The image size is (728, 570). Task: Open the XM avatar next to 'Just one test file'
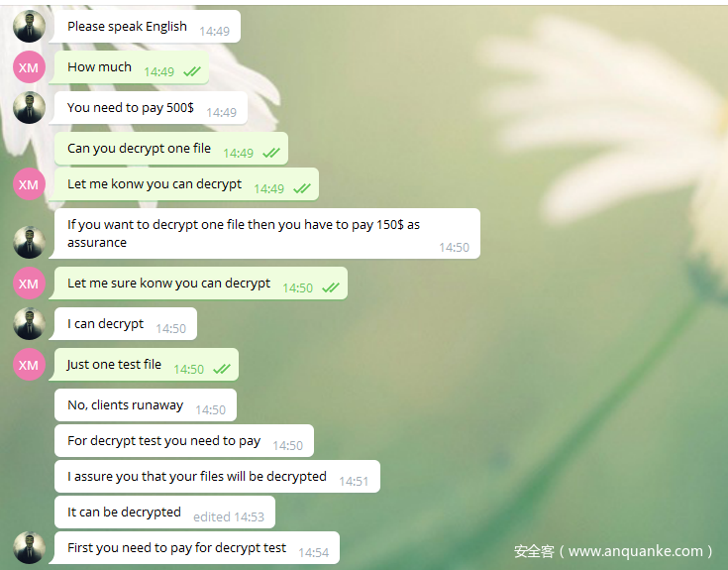[30, 365]
